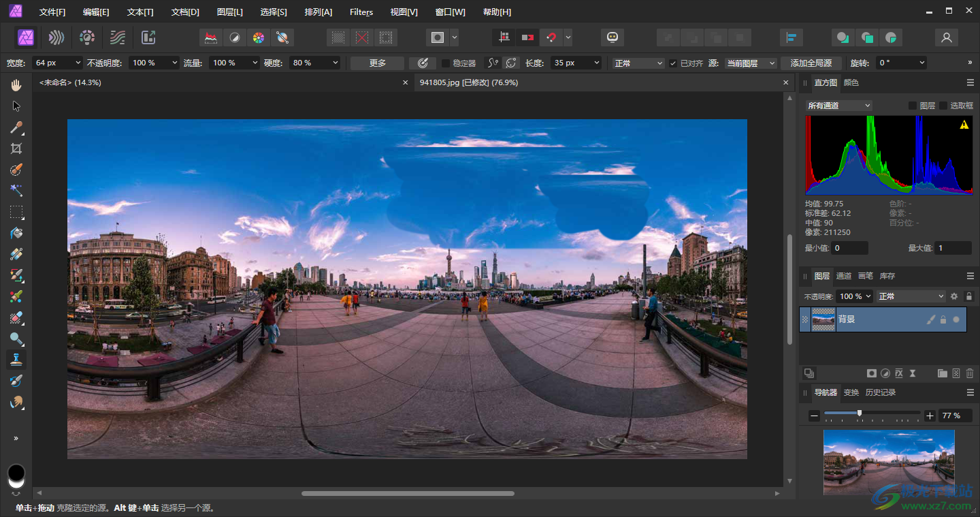Viewport: 980px width, 517px height.
Task: Delete layer using the trash icon
Action: (x=970, y=373)
